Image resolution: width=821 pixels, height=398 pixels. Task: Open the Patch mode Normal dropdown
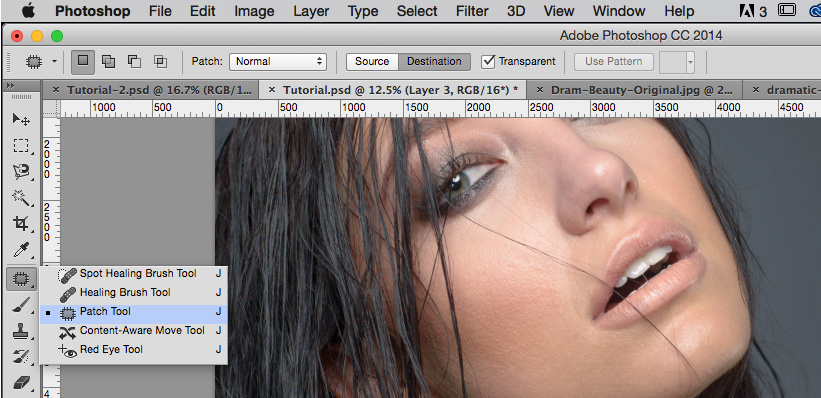278,61
